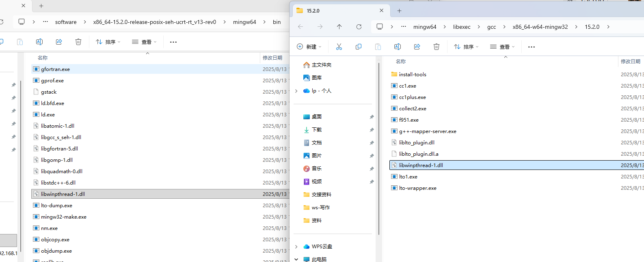Click the share icon in the bin window toolbar
This screenshot has height=262, width=644.
click(x=59, y=42)
